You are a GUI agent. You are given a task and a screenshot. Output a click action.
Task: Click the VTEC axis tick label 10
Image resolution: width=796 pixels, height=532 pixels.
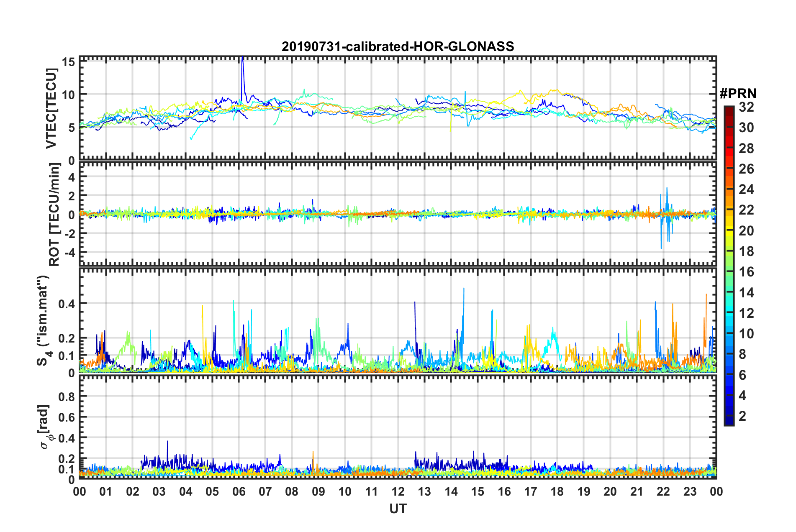[68, 95]
